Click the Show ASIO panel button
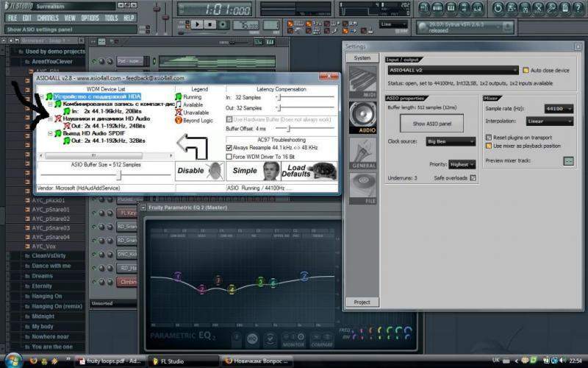 point(431,123)
